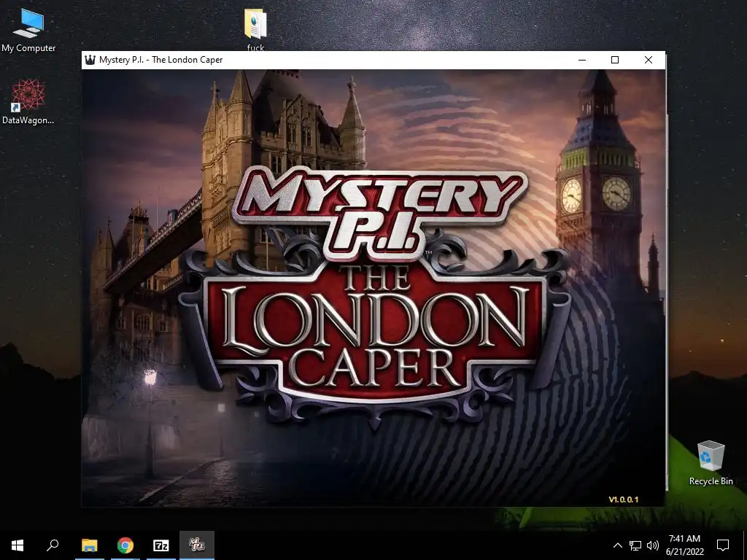Open the network status tray icon
This screenshot has height=560, width=747.
click(635, 545)
